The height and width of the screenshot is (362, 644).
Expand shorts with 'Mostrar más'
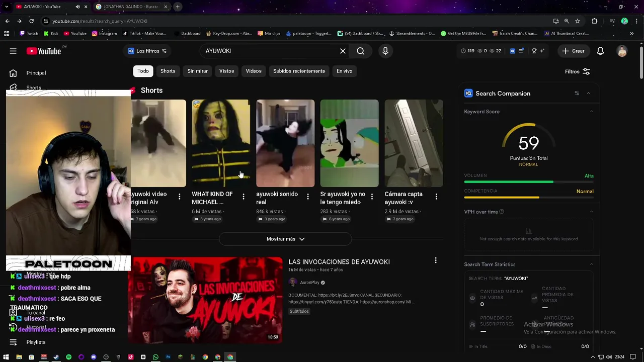click(x=285, y=239)
